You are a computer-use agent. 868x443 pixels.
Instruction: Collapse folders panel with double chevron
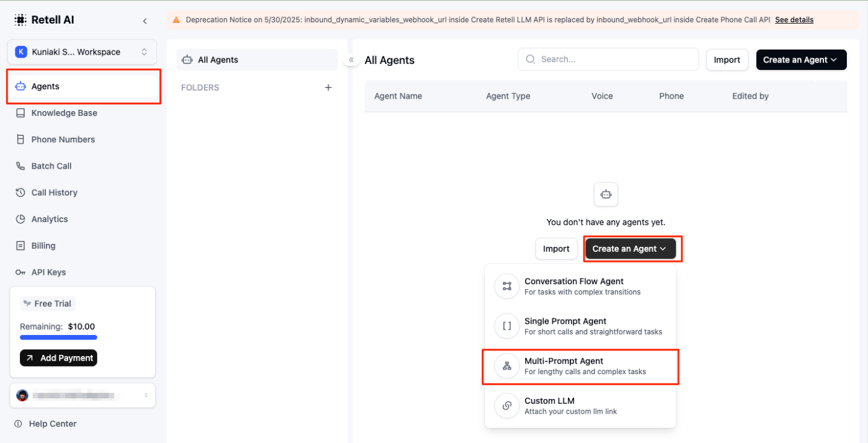(351, 60)
